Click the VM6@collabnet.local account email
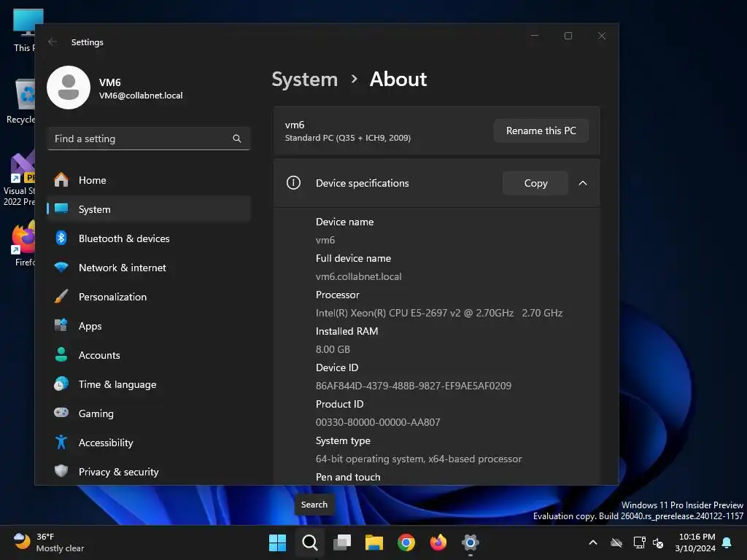Image resolution: width=747 pixels, height=560 pixels. 141,96
